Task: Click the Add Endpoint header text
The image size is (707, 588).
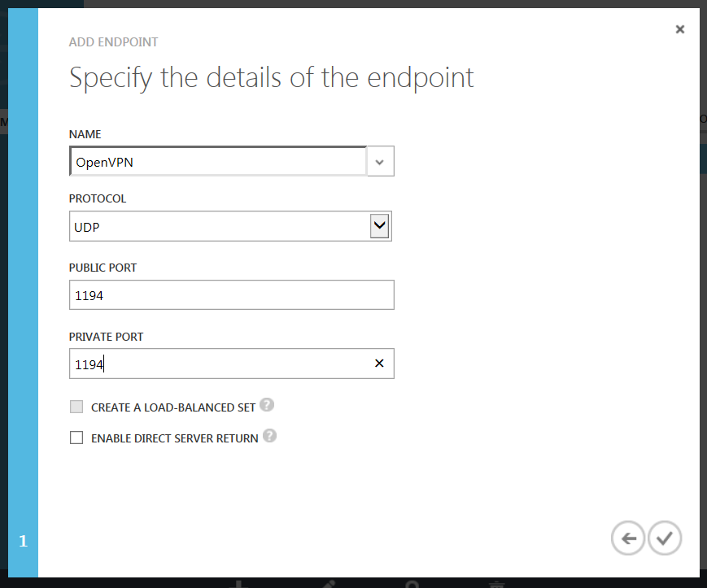Action: click(x=113, y=41)
